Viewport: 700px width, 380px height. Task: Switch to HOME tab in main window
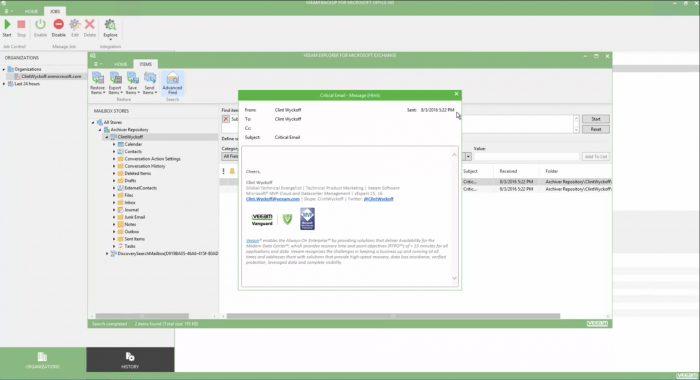[31, 11]
